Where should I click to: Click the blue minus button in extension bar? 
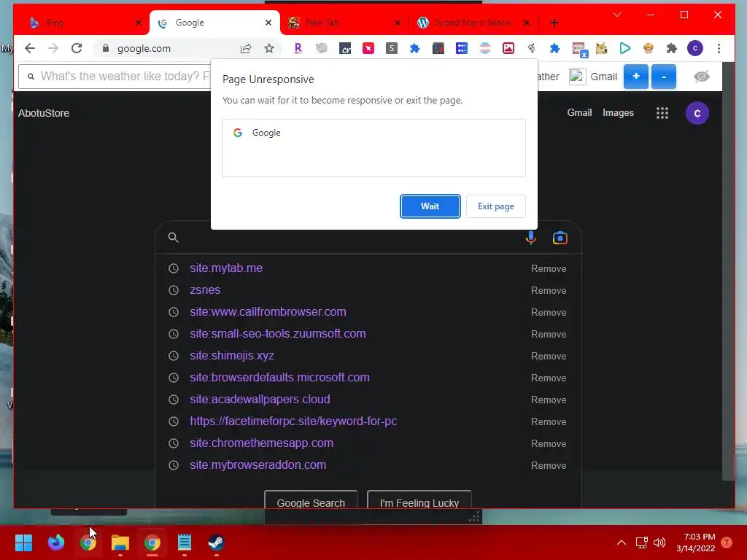point(664,76)
